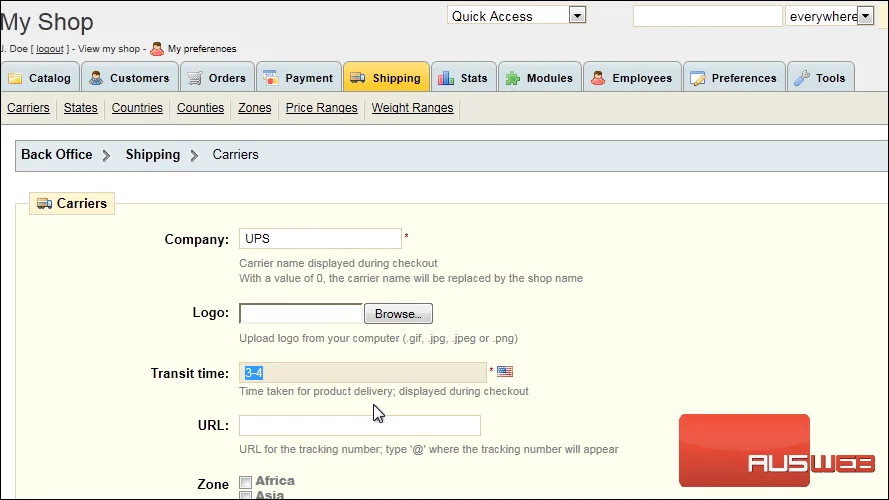This screenshot has height=500, width=889.
Task: Go to the Zones submenu link
Action: (255, 108)
